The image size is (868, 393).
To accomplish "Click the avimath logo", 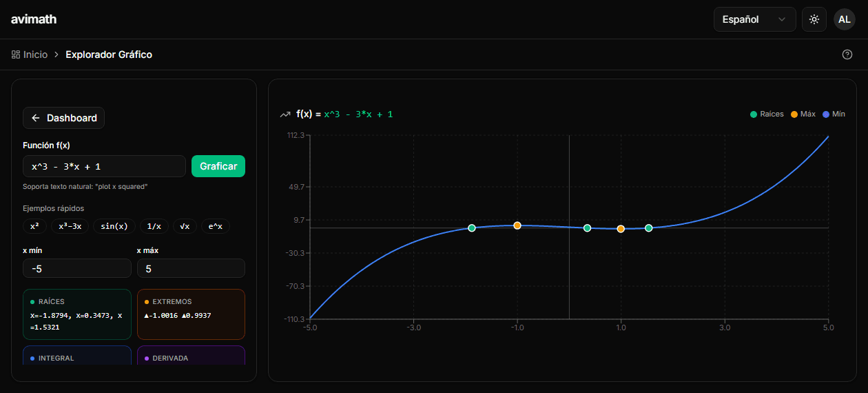I will pos(34,19).
